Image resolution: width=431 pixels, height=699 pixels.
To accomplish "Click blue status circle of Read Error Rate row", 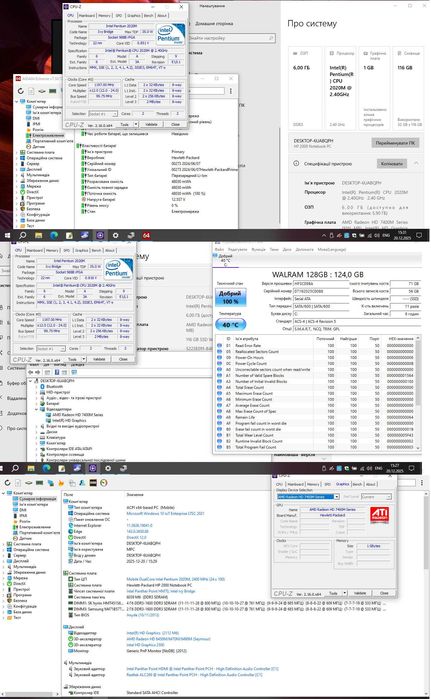I will pos(219,345).
